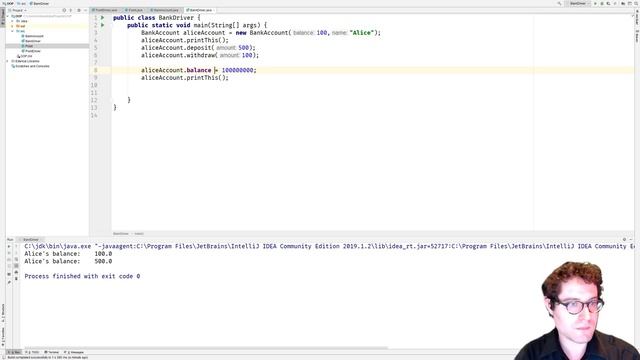Open Project panel gear settings

point(79,10)
